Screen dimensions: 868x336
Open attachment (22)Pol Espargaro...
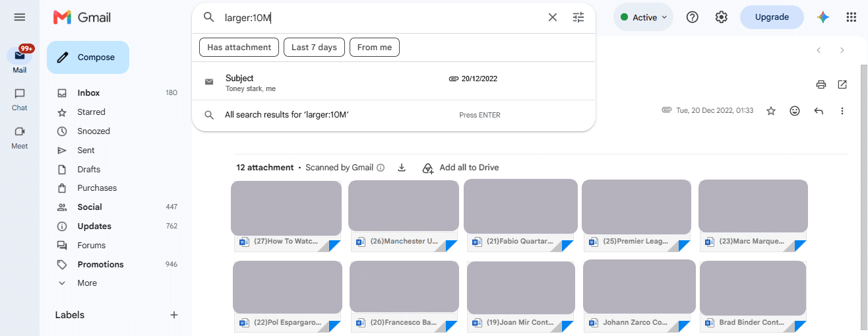coord(288,297)
